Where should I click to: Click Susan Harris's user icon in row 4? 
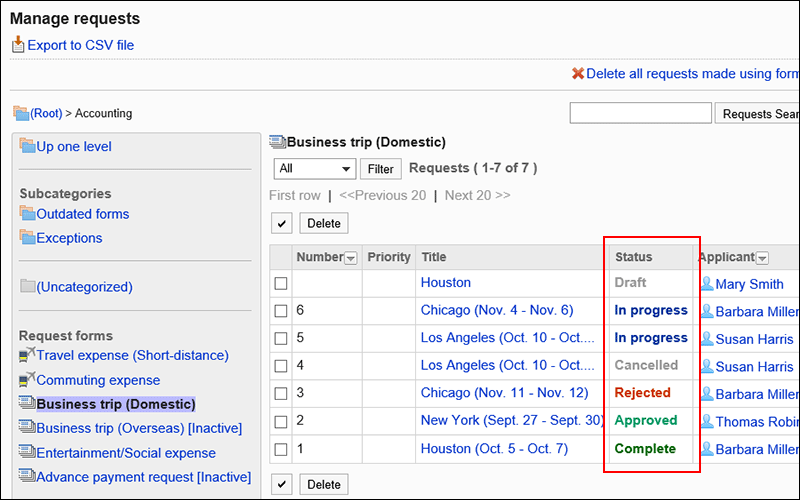707,366
